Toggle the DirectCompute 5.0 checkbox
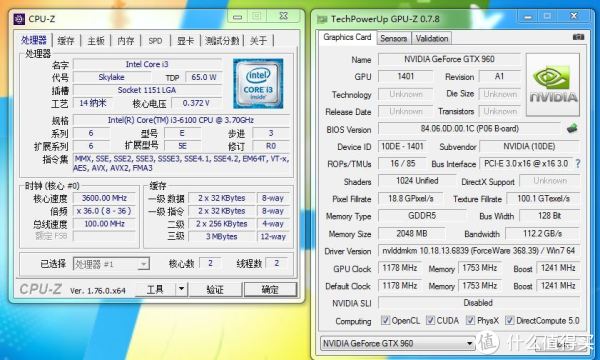Viewport: 600px width, 360px height. click(x=509, y=320)
